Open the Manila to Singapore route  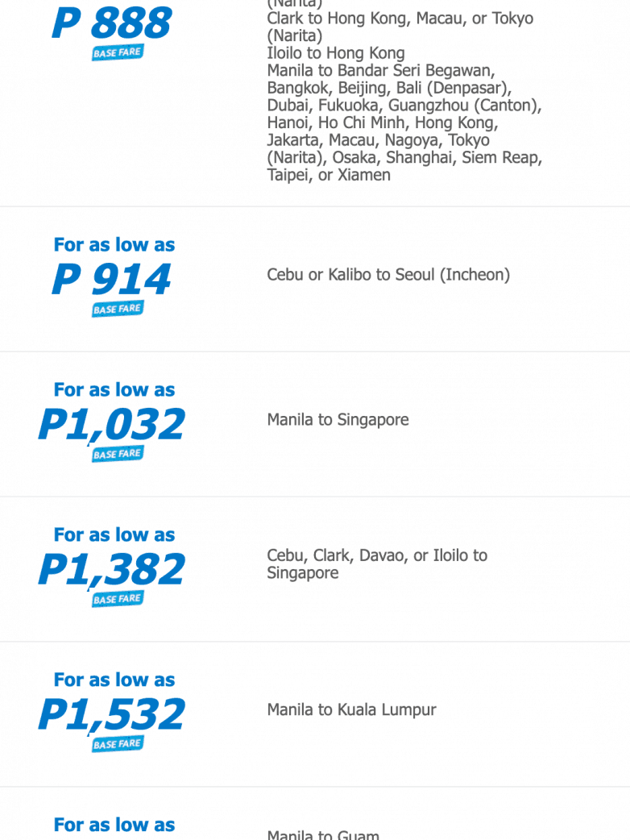tap(338, 420)
